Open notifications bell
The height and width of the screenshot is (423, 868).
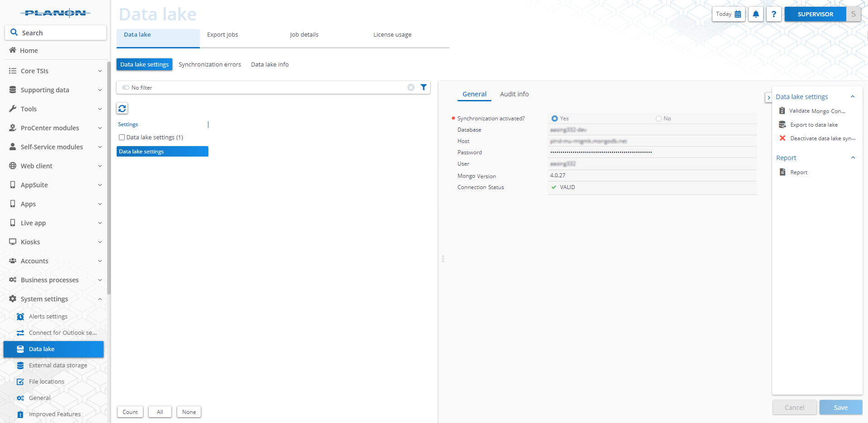click(755, 14)
